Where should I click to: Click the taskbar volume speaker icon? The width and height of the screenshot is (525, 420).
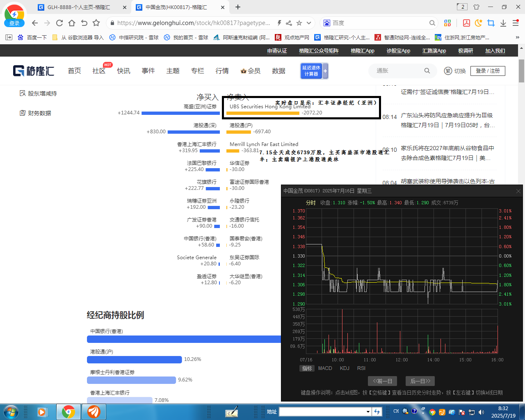pos(481,412)
